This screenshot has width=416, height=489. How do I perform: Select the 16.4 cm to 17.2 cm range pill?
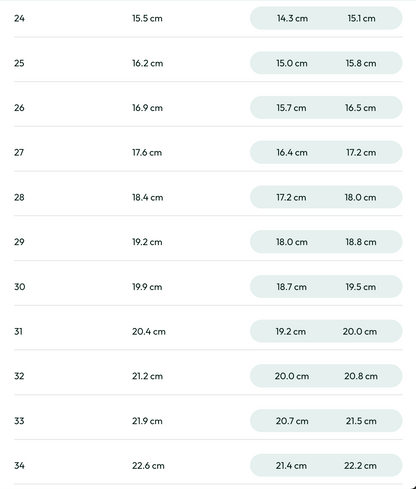(x=326, y=152)
